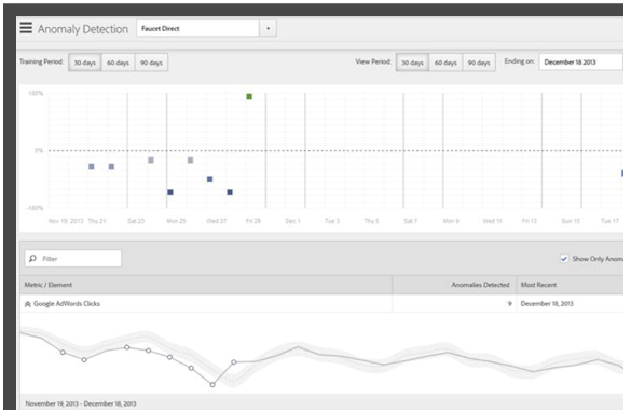Image resolution: width=623 pixels, height=410 pixels.
Task: Select the dark blue anomaly marker near Mon 25
Action: point(170,192)
